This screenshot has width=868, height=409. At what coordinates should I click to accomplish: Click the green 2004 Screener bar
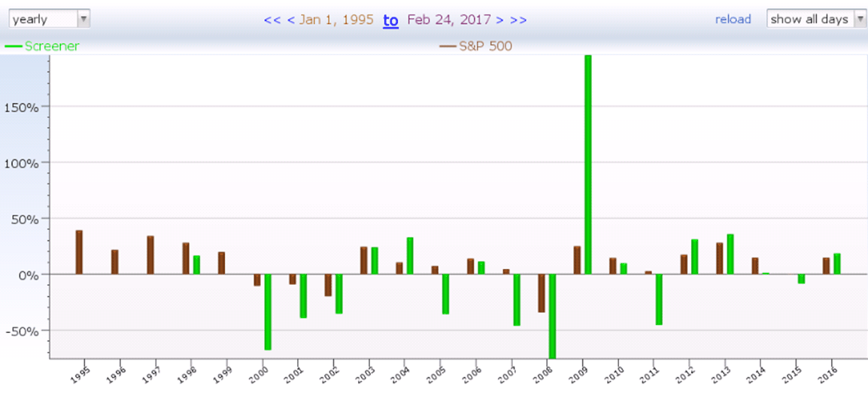pos(410,256)
